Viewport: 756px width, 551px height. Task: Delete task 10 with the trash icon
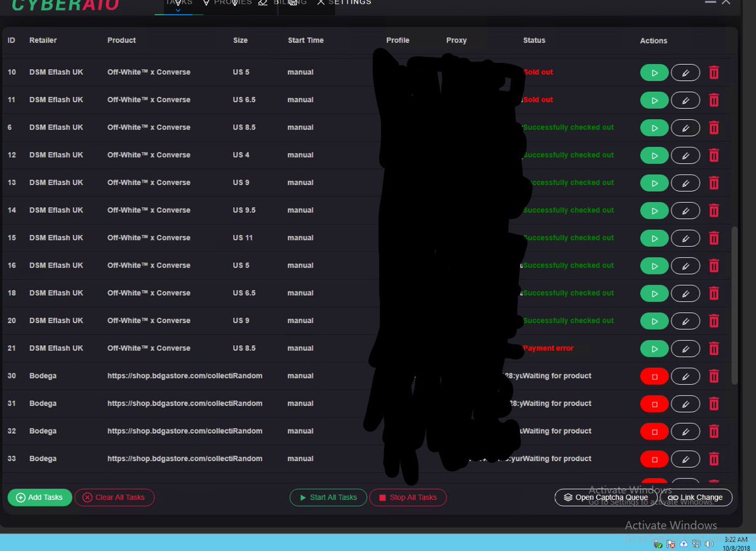point(714,72)
